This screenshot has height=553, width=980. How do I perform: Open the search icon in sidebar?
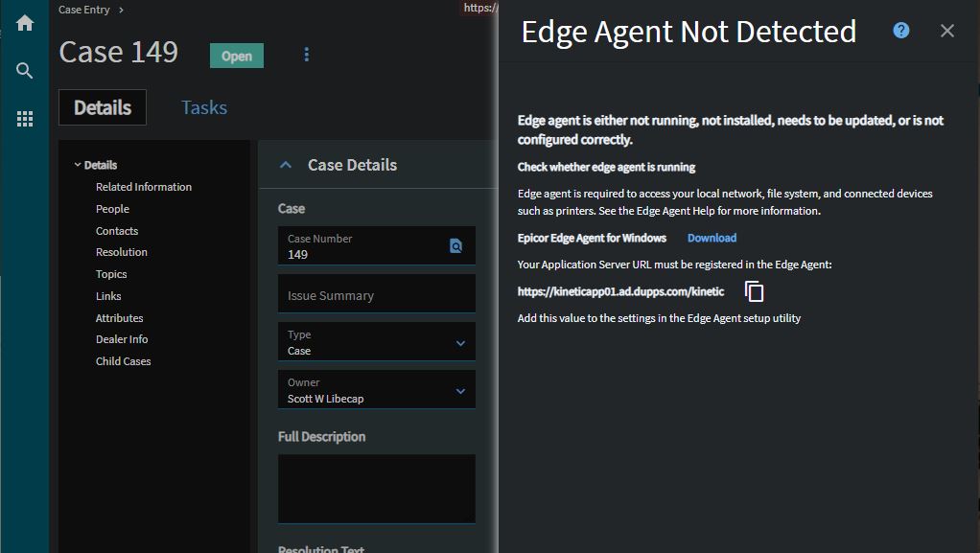[x=24, y=71]
